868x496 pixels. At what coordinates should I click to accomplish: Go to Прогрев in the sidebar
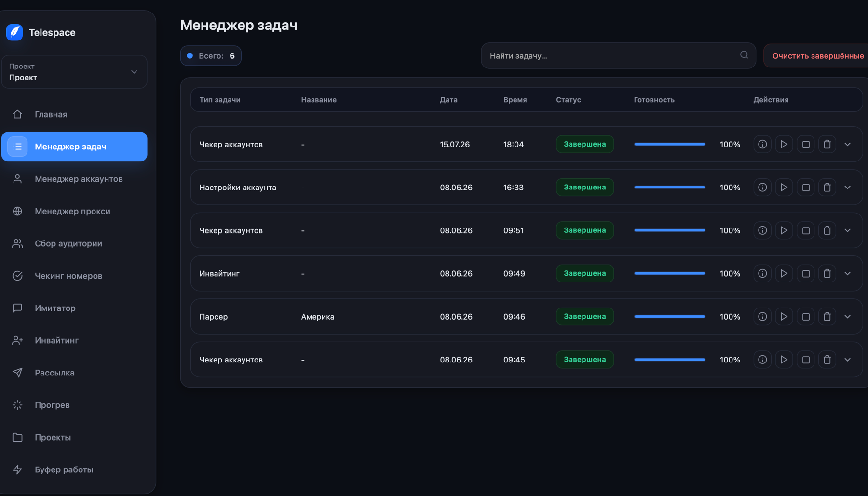pyautogui.click(x=74, y=405)
